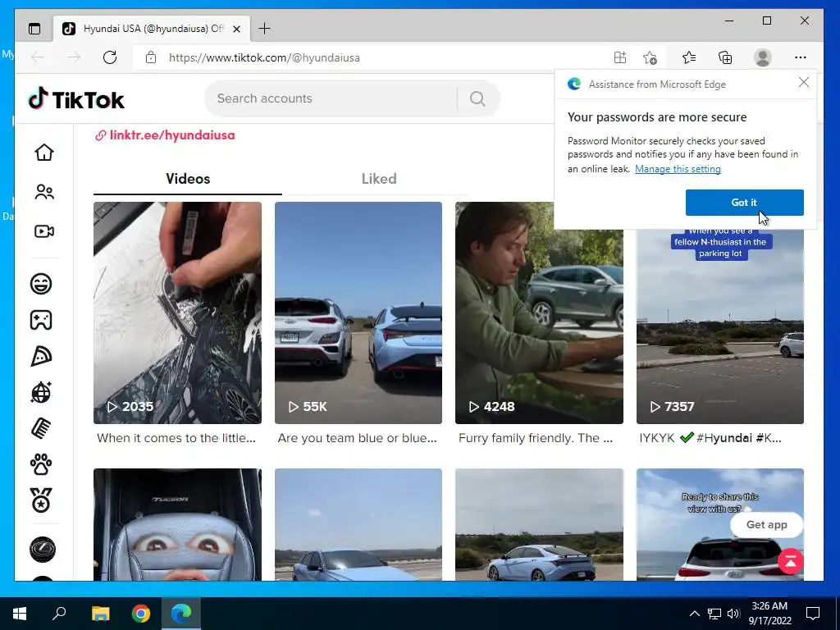Select the Sports medal category icon

41,500
